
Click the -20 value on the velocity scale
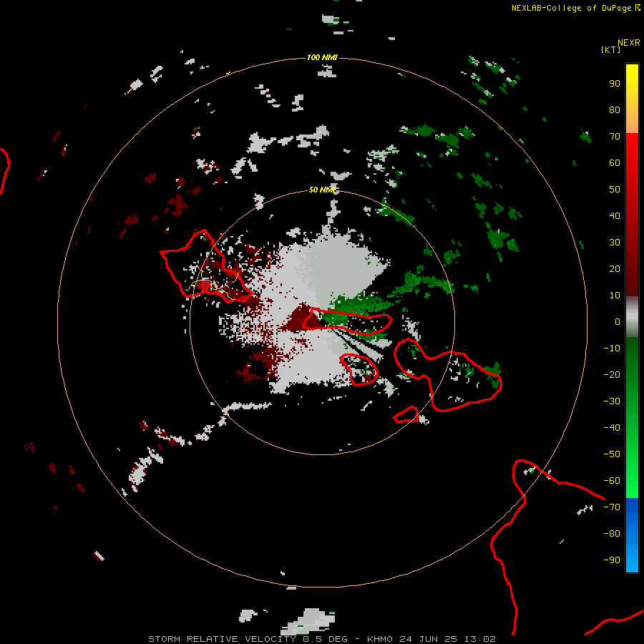pos(612,374)
